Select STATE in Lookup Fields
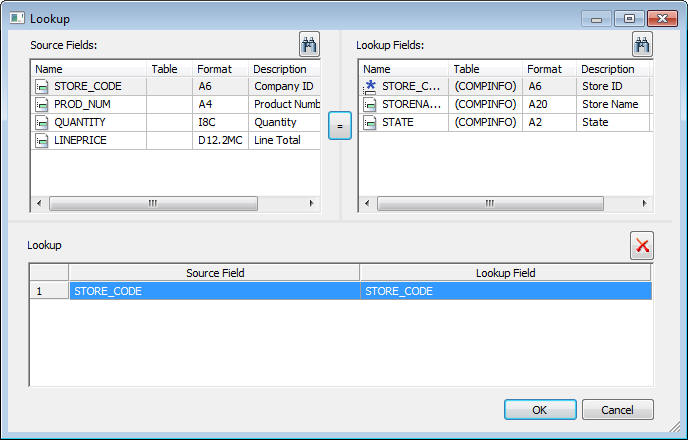The width and height of the screenshot is (688, 440). [398, 122]
